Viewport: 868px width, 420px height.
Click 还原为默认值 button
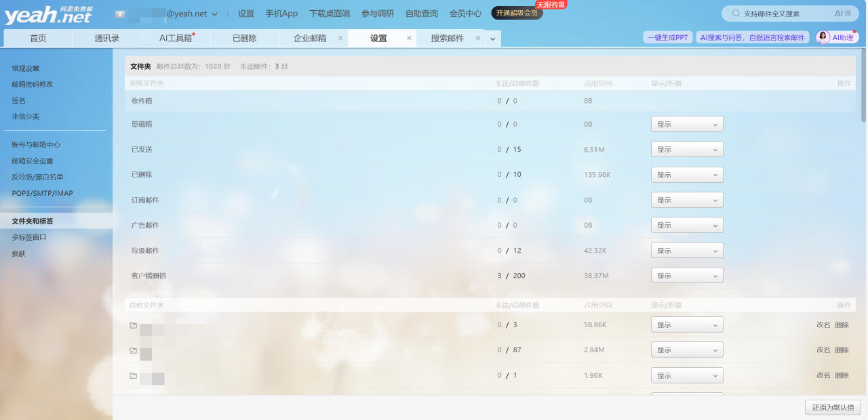tap(833, 408)
